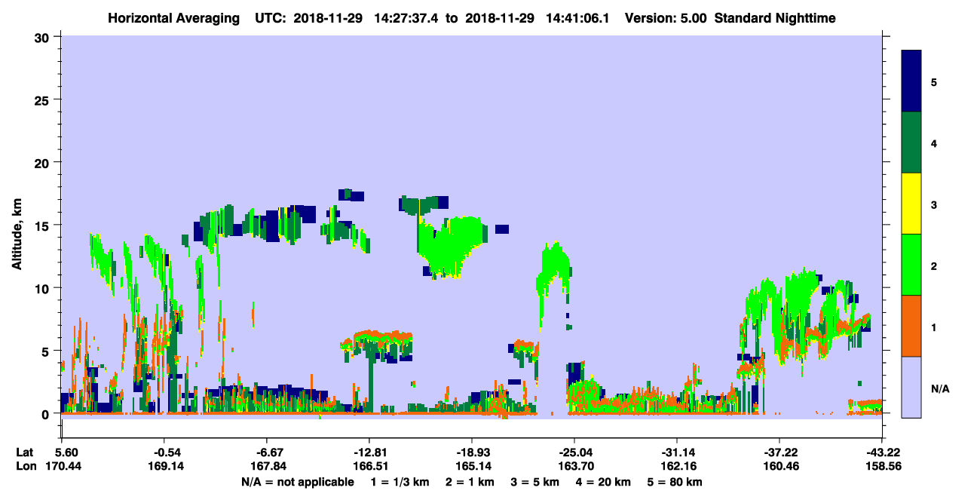Click the dark green level 4 color swatch
980x503 pixels.
pos(911,143)
